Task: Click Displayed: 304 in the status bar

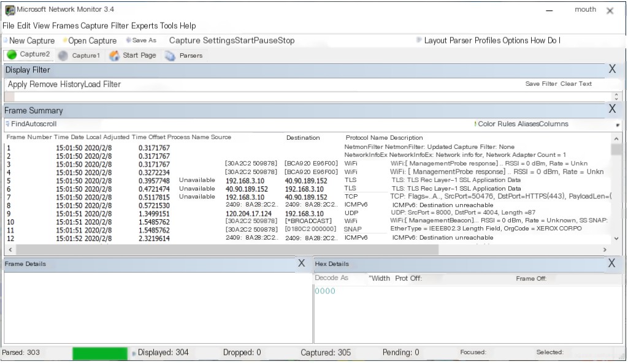Action: pos(163,353)
